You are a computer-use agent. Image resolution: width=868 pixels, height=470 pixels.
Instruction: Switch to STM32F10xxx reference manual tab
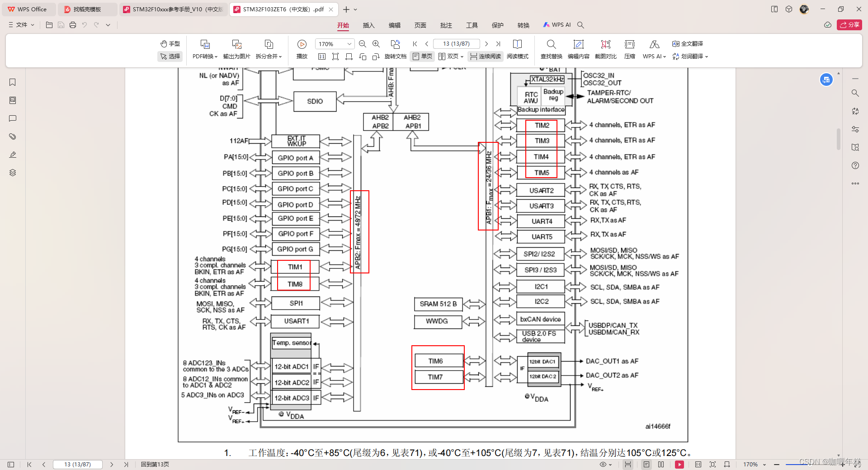coord(174,9)
